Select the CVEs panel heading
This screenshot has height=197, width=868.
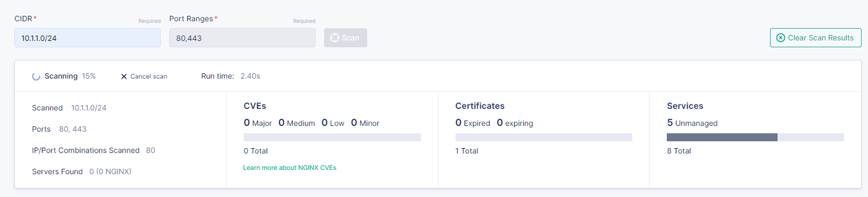(x=255, y=106)
